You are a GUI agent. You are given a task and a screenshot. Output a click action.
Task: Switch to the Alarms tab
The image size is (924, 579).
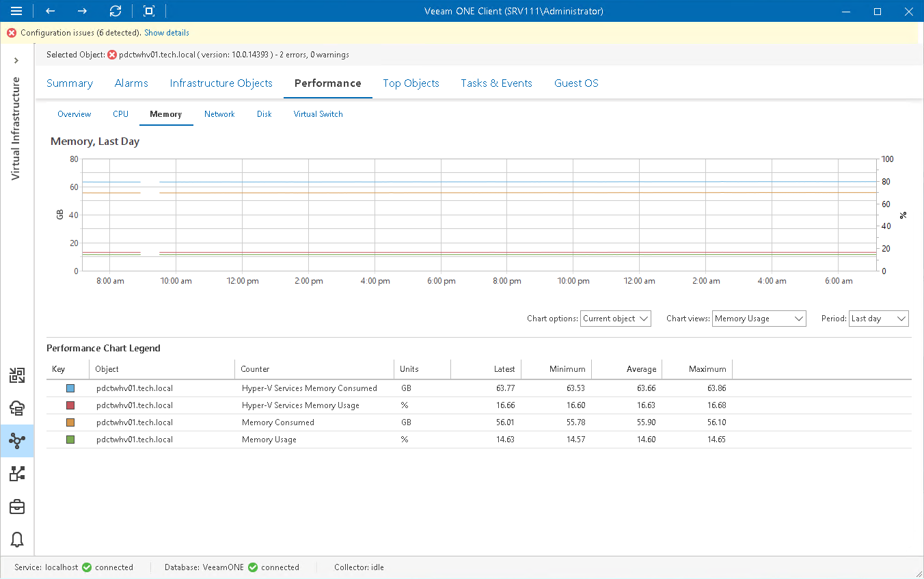[131, 83]
